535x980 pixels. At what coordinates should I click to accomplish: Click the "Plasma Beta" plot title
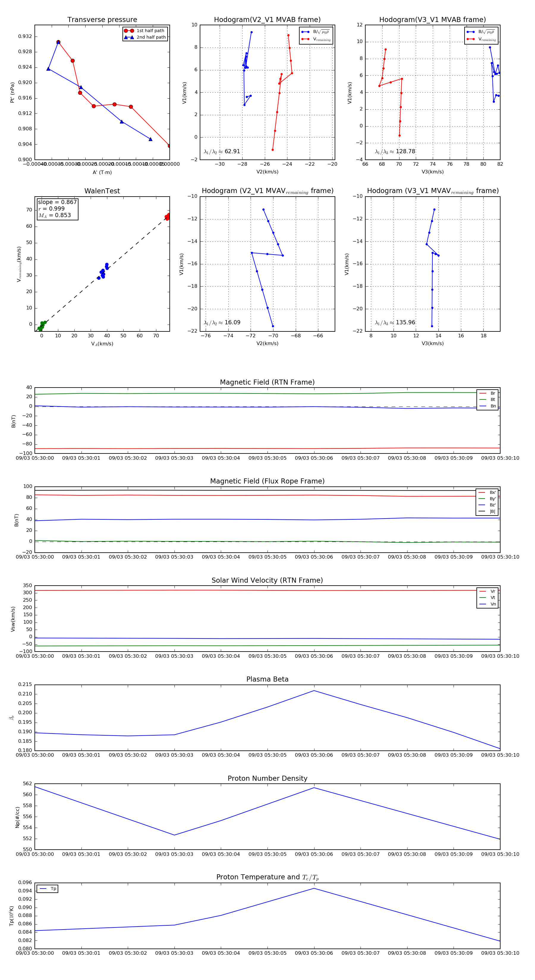tap(267, 679)
